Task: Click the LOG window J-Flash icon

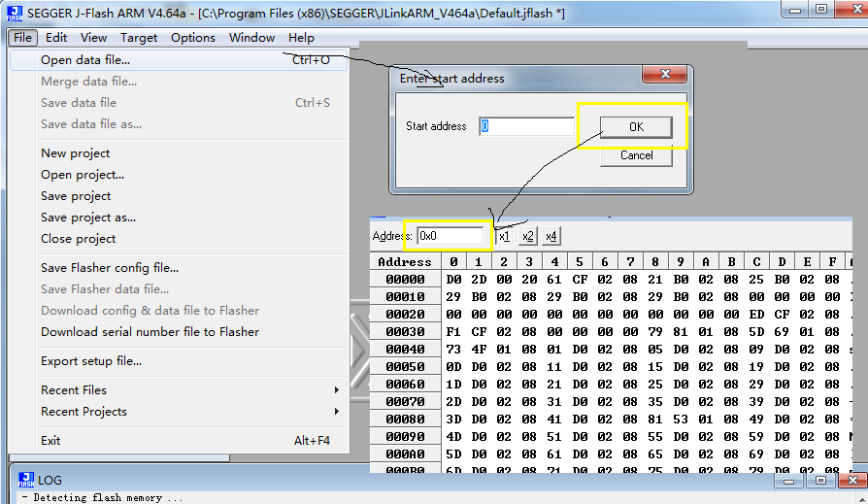Action: point(26,480)
